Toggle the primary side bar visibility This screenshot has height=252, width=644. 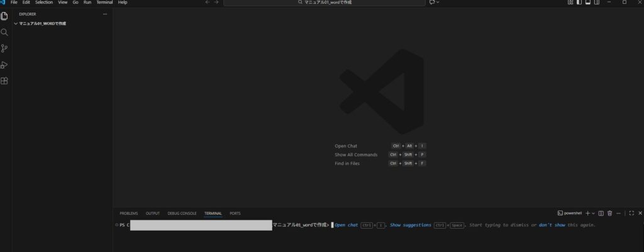pos(579,3)
